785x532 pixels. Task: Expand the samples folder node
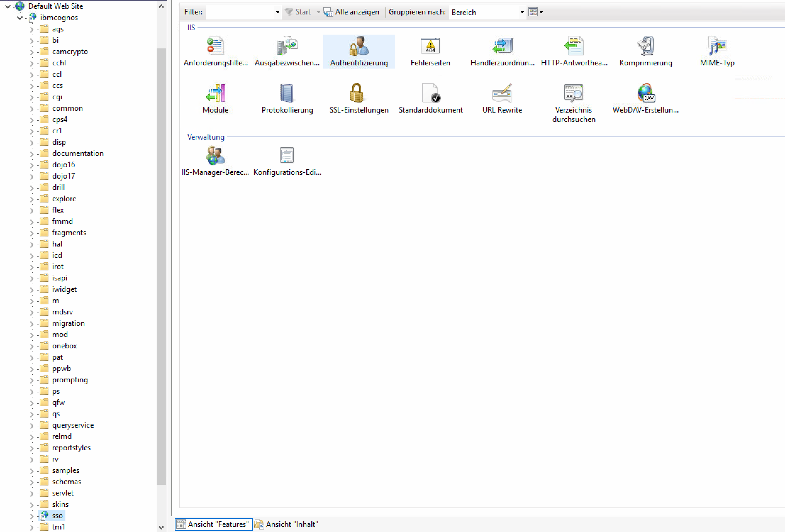point(32,471)
